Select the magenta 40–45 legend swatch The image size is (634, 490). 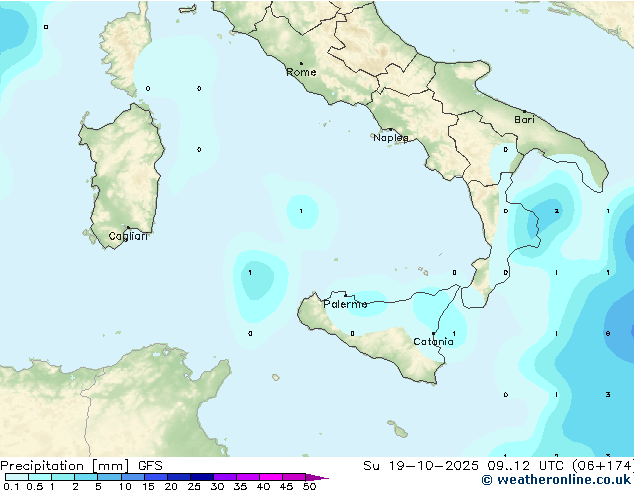coord(271,477)
